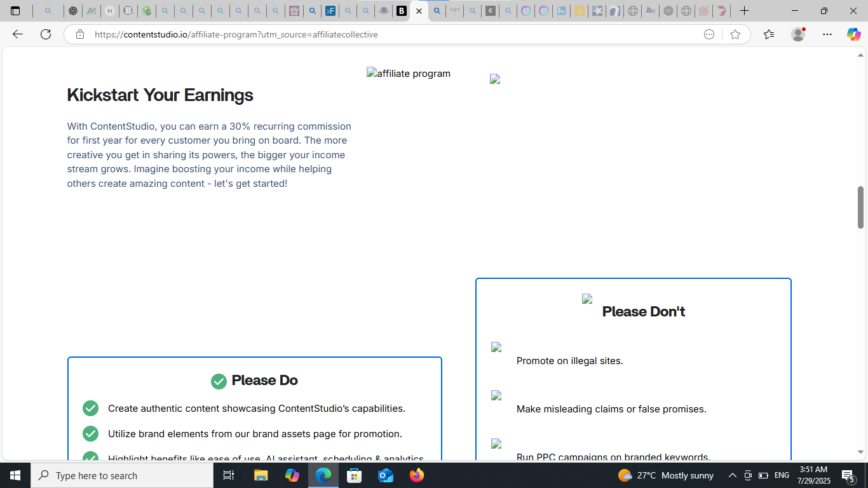
Task: Click the green check beside Please Do
Action: 219,381
